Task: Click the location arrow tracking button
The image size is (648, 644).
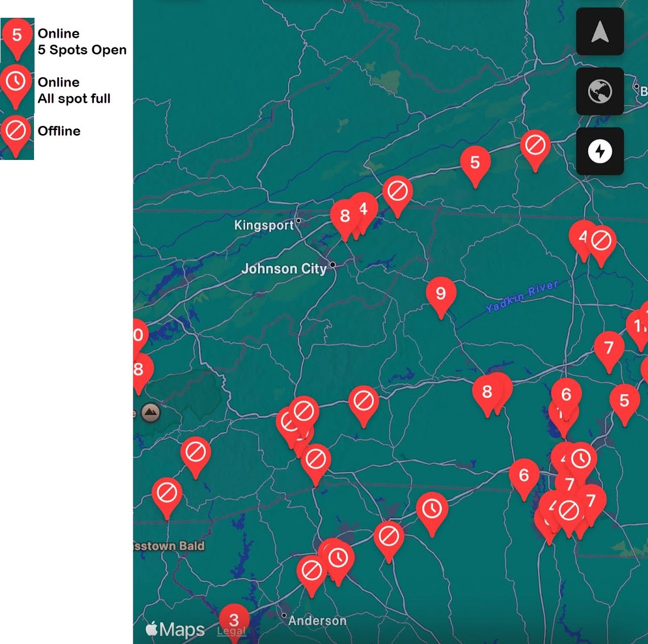Action: pyautogui.click(x=600, y=32)
